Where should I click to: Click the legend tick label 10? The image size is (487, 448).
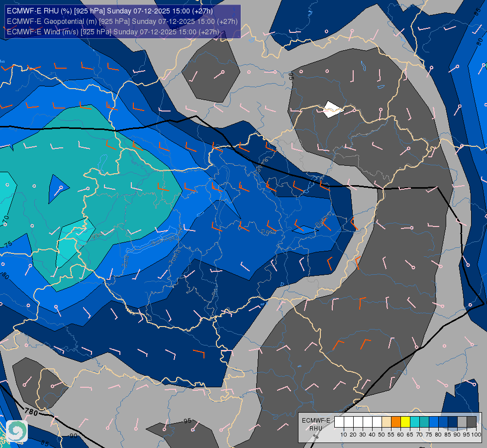click(344, 435)
